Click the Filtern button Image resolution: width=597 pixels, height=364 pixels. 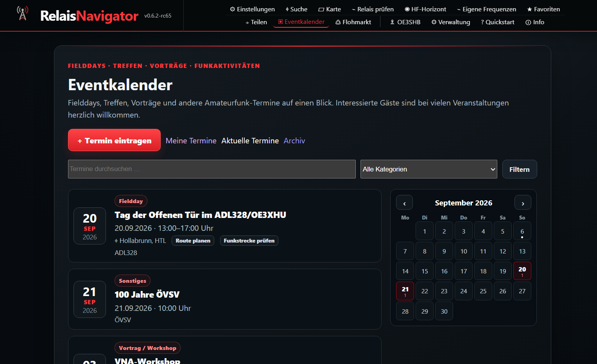pos(520,169)
